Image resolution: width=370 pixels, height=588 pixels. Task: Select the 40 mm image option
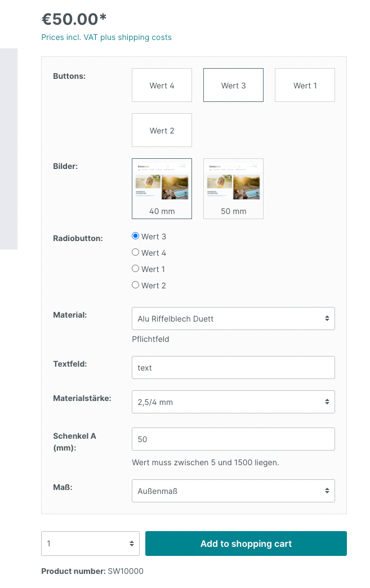(x=162, y=188)
